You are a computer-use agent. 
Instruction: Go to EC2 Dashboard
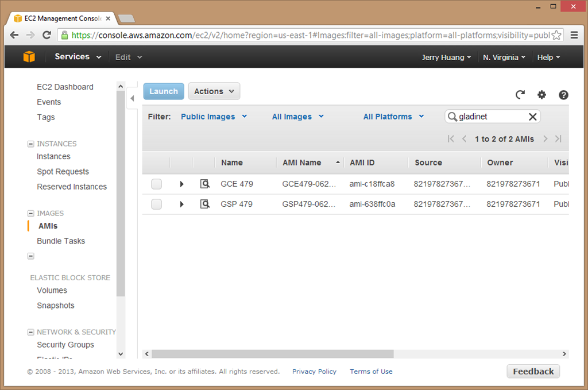65,87
